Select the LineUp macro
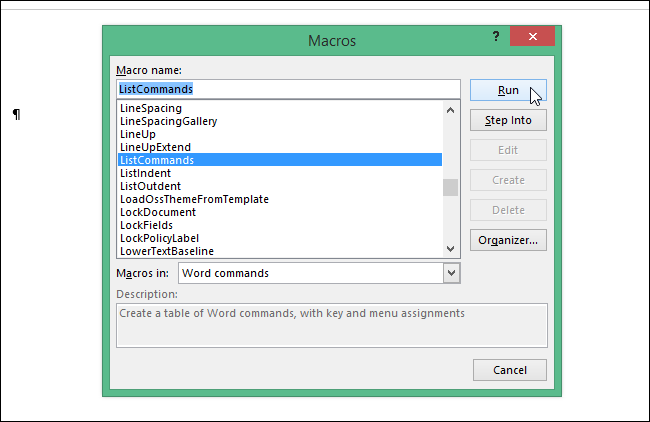The width and height of the screenshot is (650, 422). tap(280, 134)
